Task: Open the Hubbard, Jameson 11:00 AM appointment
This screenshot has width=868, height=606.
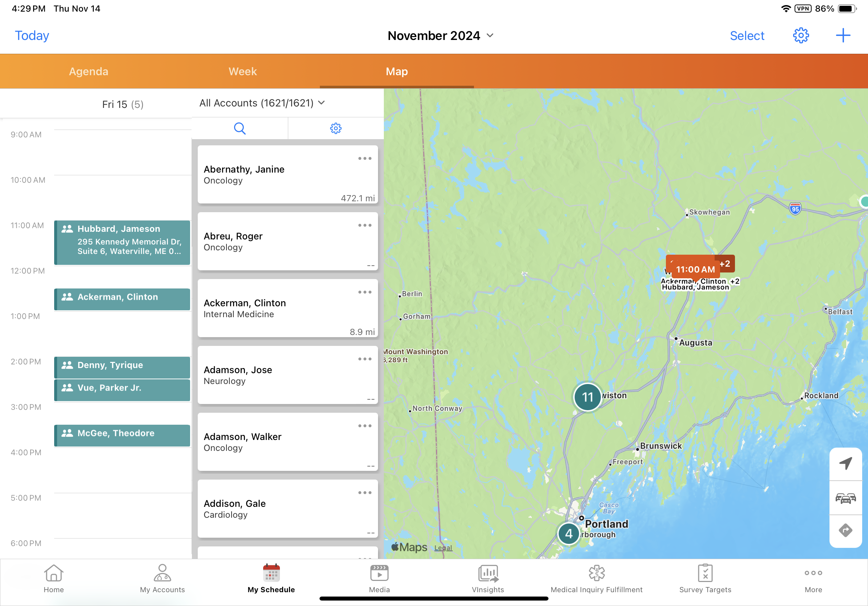Action: coord(122,242)
